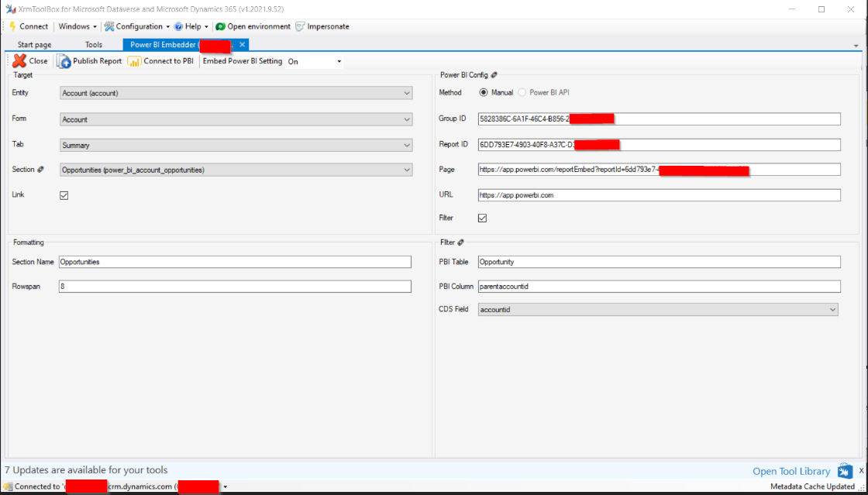Viewport: 868px width, 495px height.
Task: Click the Section info link icon
Action: point(40,169)
